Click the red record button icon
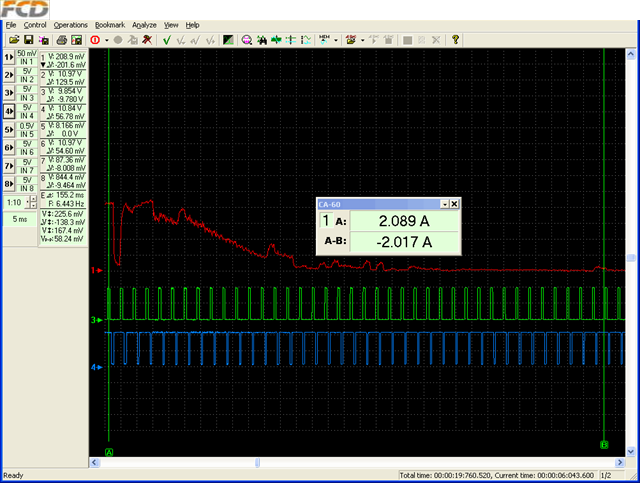640x483 pixels. coord(94,40)
